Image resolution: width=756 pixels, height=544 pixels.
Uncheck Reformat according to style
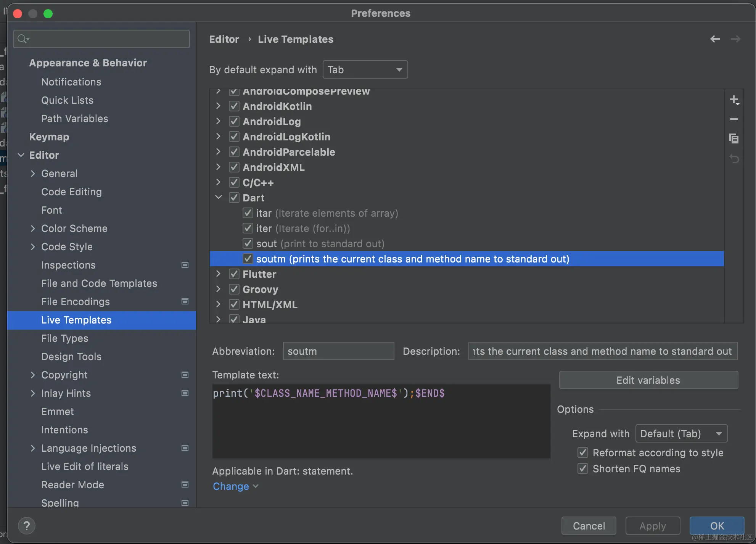pyautogui.click(x=583, y=453)
